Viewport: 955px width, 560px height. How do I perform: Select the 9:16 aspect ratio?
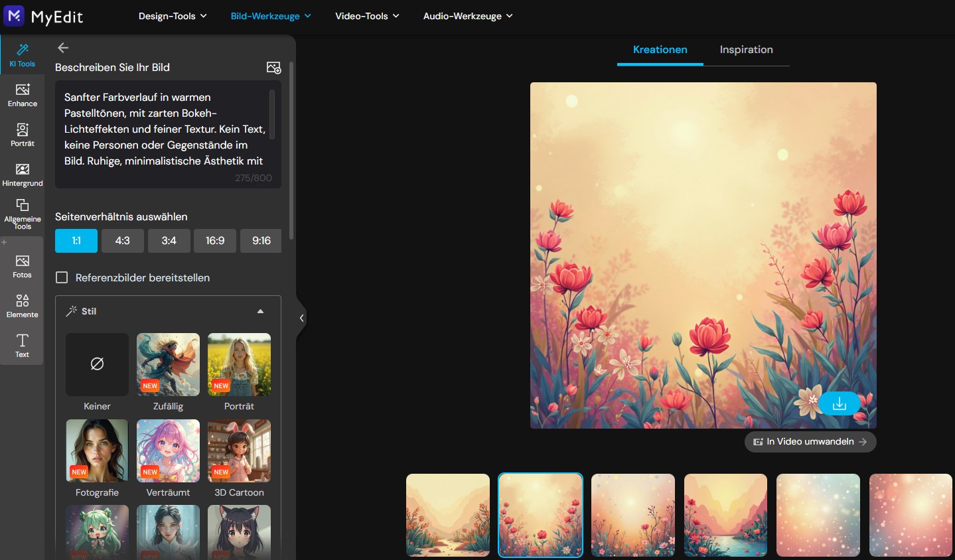click(261, 241)
